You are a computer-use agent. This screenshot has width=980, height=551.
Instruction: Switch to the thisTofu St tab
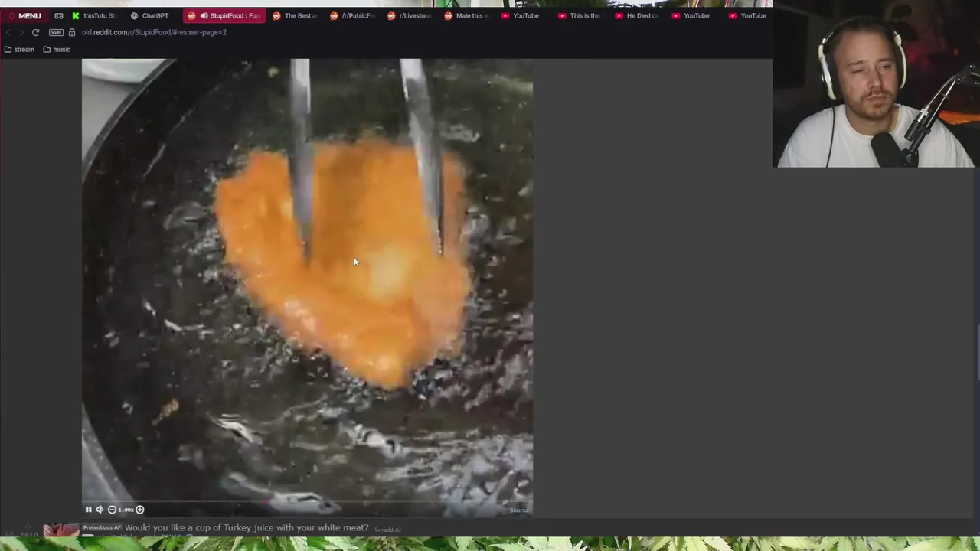click(x=95, y=15)
